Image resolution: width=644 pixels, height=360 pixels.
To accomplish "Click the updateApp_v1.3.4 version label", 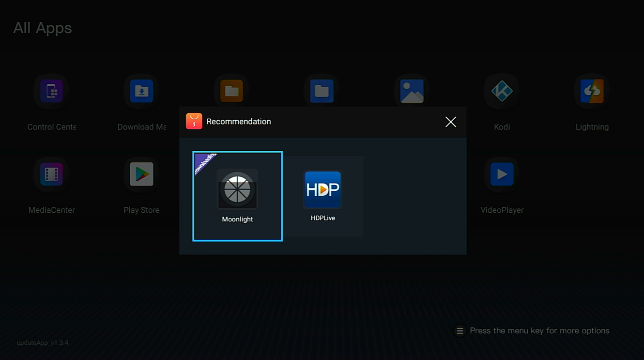I will click(x=43, y=343).
